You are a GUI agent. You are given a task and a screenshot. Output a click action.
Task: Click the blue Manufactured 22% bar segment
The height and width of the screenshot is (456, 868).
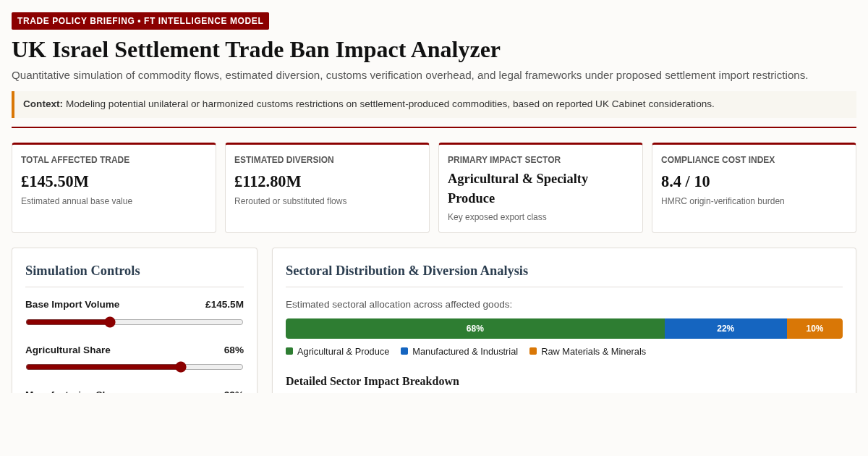tap(726, 329)
